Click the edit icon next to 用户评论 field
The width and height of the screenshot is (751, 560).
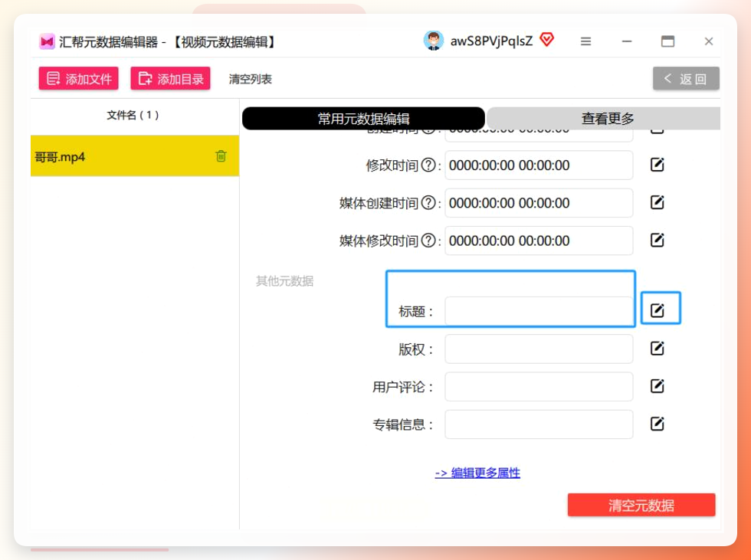(x=658, y=386)
